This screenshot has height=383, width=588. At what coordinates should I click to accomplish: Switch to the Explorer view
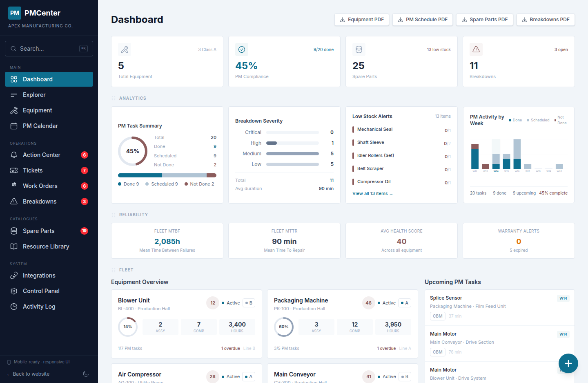(x=34, y=94)
